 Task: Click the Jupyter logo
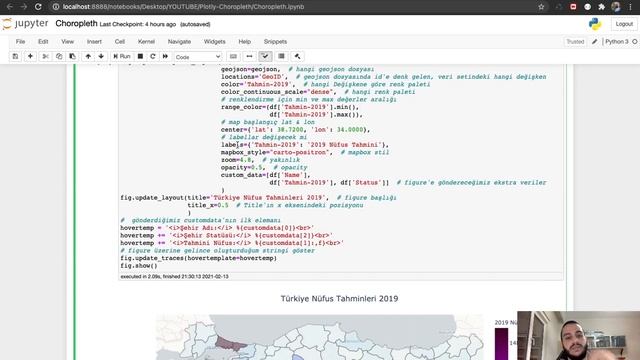25,24
